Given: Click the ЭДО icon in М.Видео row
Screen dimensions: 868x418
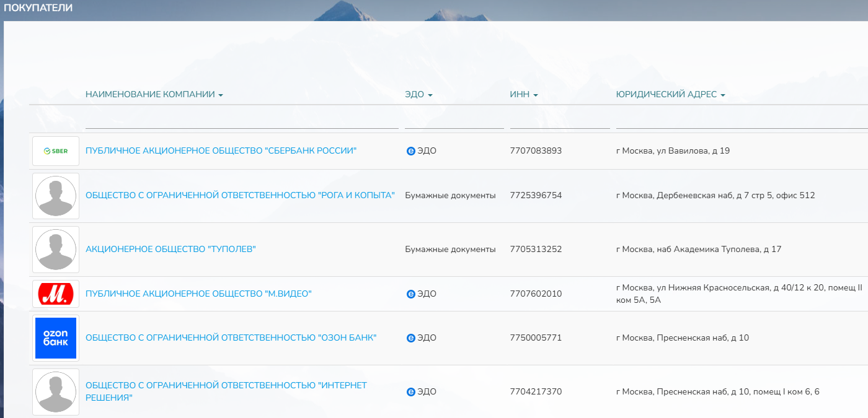Looking at the screenshot, I should (x=411, y=294).
